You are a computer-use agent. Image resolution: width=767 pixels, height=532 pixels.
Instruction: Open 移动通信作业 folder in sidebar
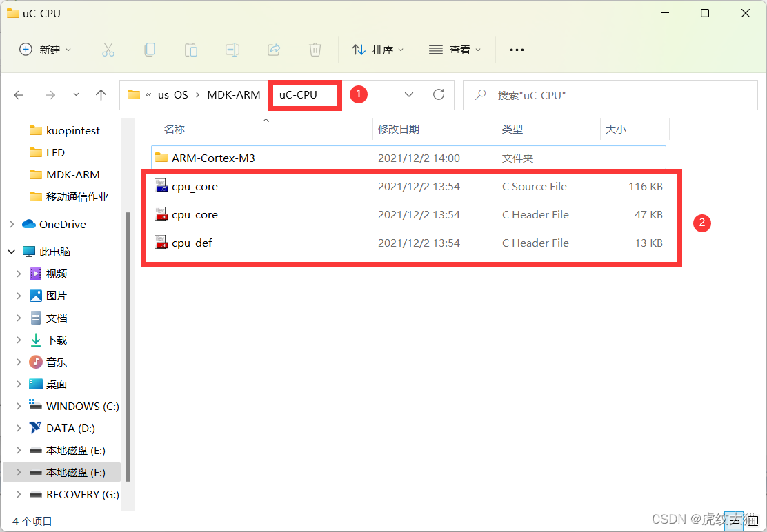point(77,197)
